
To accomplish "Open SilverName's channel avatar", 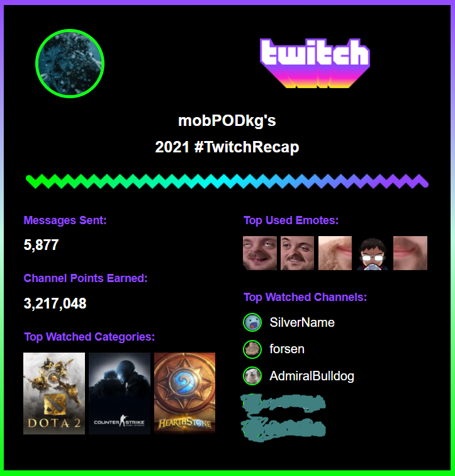I will click(252, 322).
